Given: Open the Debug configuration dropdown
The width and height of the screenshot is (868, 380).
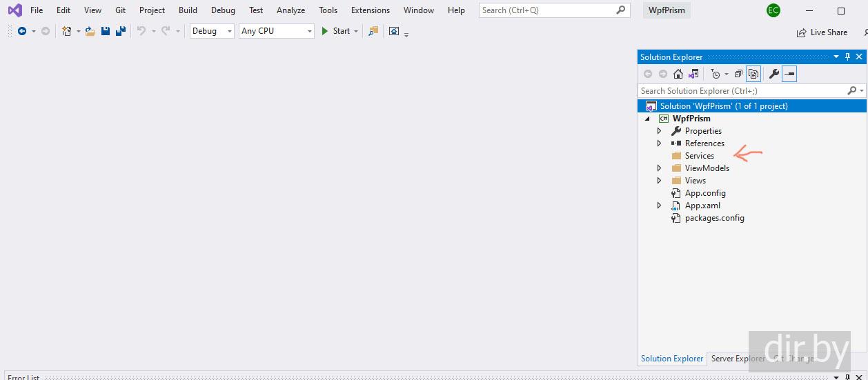Looking at the screenshot, I should click(x=212, y=31).
